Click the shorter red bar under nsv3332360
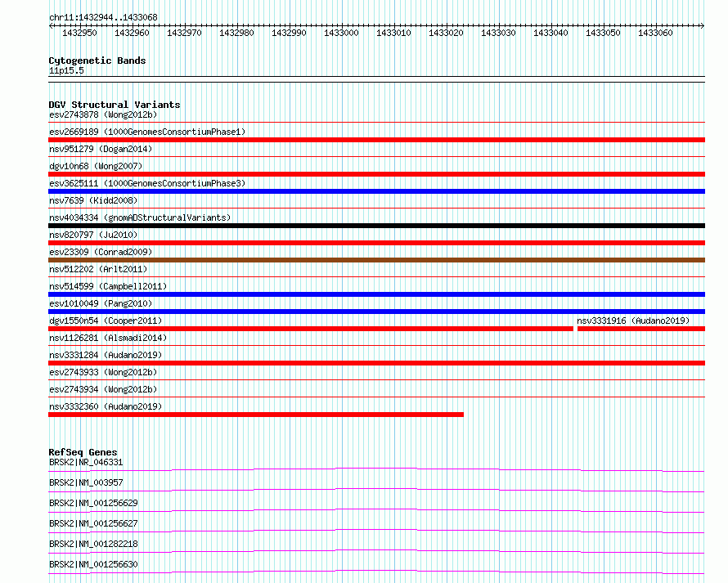The height and width of the screenshot is (583, 728). (256, 415)
